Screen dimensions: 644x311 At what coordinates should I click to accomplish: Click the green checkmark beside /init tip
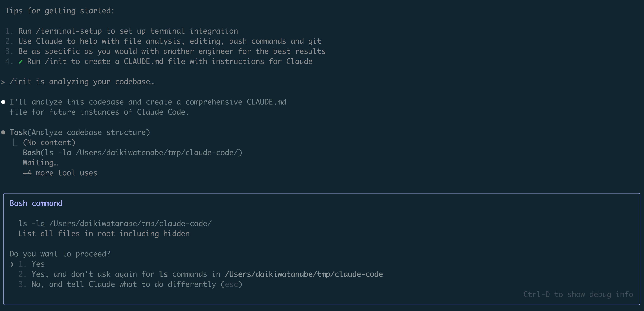pos(20,62)
